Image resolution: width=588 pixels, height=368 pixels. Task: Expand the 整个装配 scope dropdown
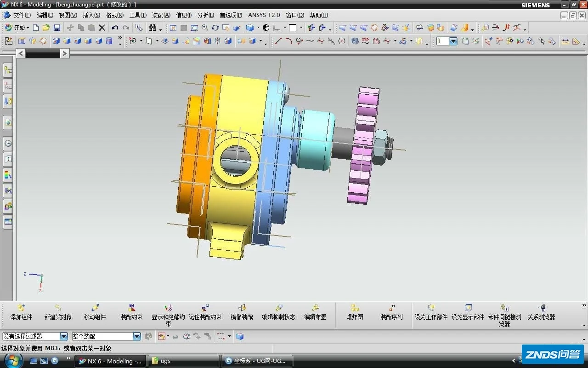click(136, 337)
